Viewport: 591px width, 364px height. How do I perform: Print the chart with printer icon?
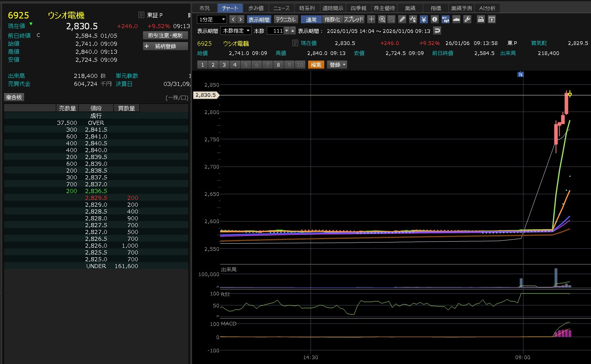click(x=481, y=19)
